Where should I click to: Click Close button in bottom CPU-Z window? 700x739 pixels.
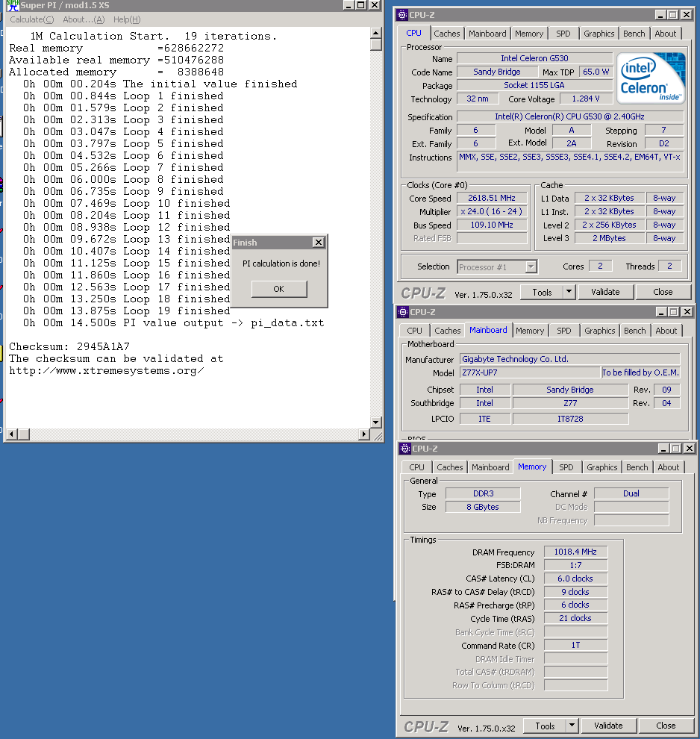coord(666,726)
